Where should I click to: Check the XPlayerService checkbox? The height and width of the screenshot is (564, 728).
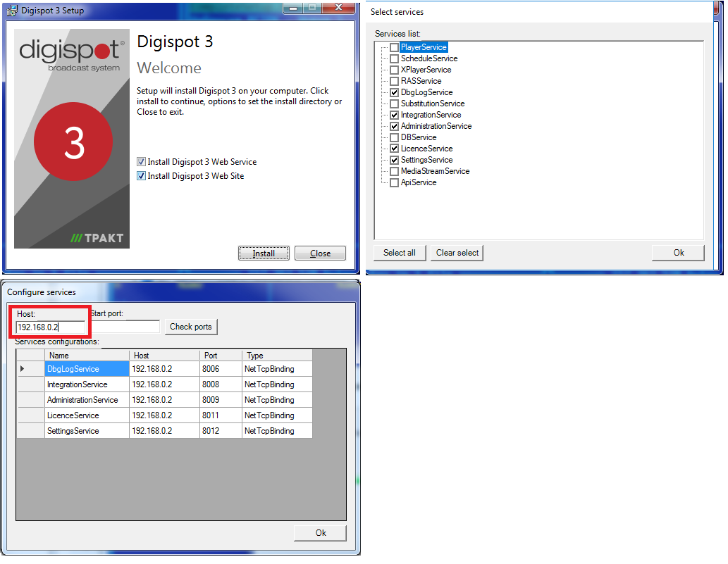point(394,70)
